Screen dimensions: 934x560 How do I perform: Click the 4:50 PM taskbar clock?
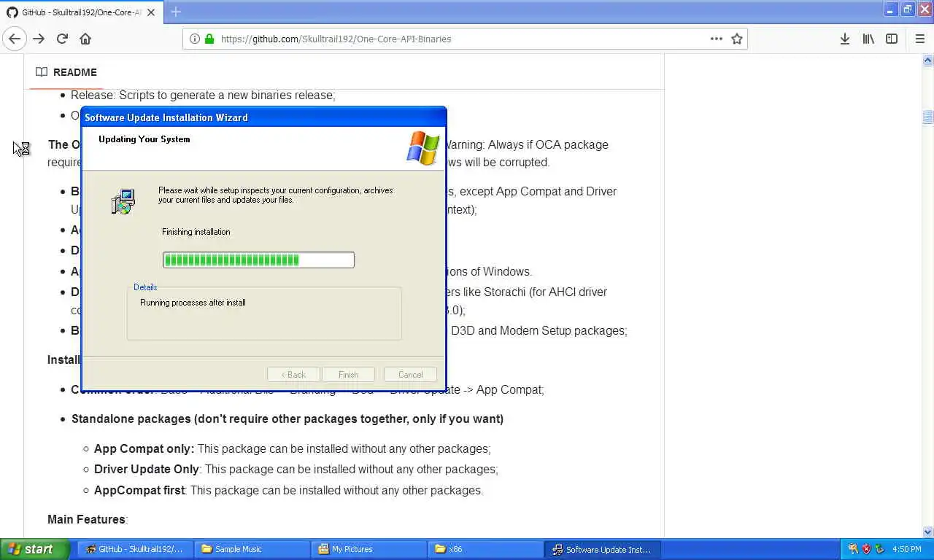906,549
